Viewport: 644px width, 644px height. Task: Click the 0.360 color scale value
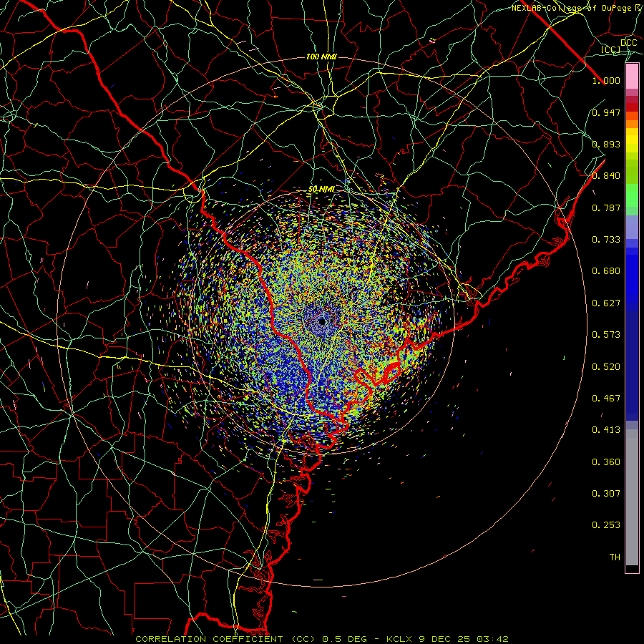tap(606, 462)
